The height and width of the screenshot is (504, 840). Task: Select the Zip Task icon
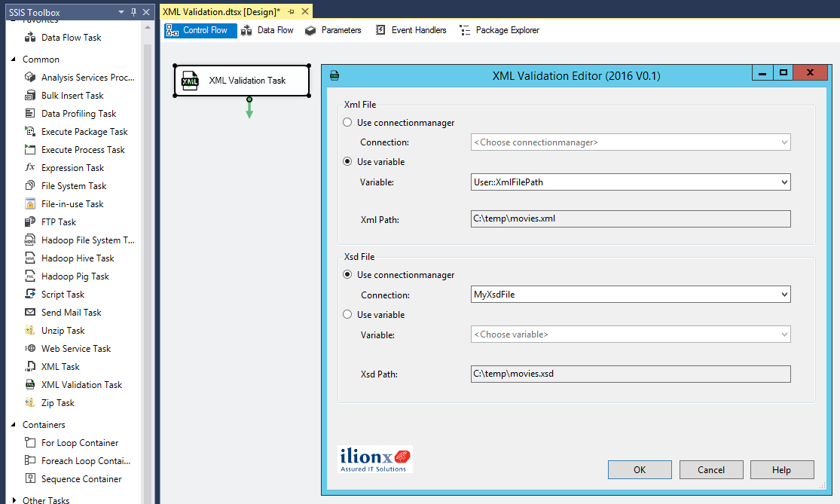pos(30,403)
